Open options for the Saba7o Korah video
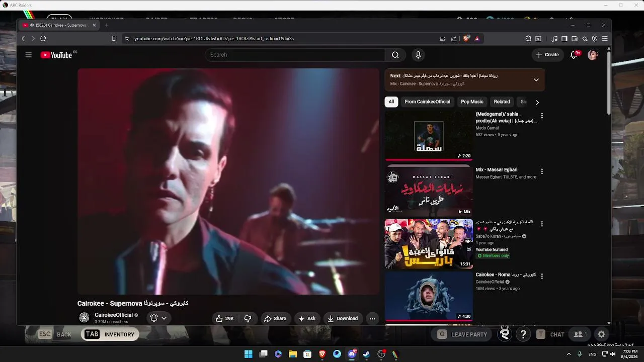Viewport: 644px width, 362px height. tap(542, 224)
